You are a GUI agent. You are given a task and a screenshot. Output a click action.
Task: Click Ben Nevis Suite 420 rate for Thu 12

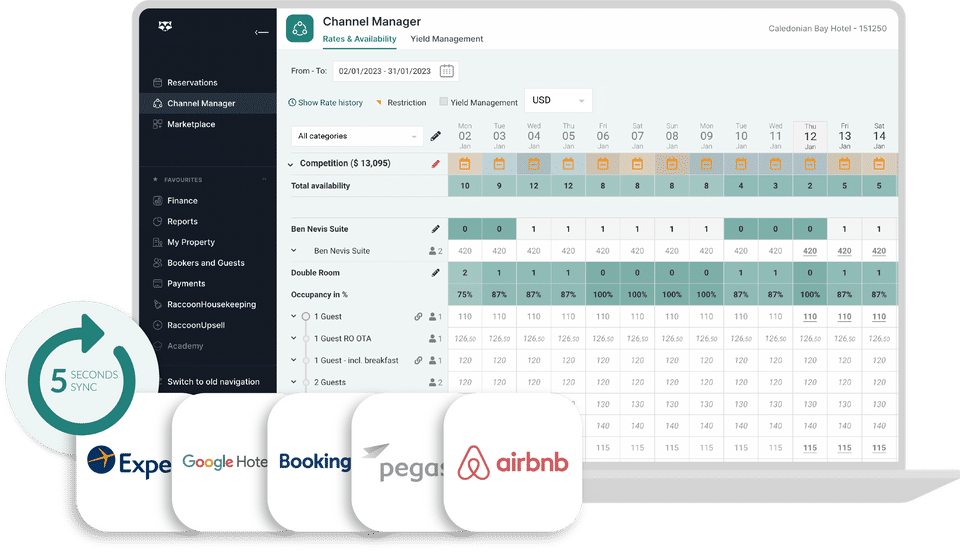click(x=810, y=251)
